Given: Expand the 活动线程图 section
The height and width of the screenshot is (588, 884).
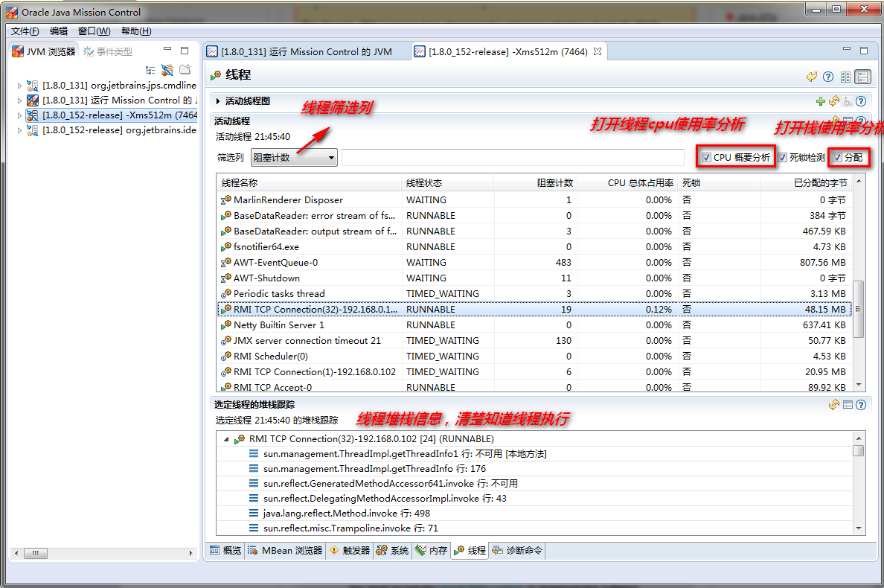Looking at the screenshot, I should click(218, 101).
